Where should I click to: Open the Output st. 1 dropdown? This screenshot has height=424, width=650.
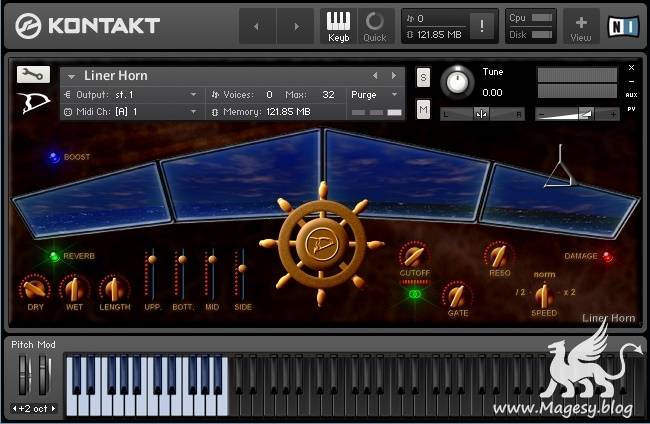(x=132, y=94)
